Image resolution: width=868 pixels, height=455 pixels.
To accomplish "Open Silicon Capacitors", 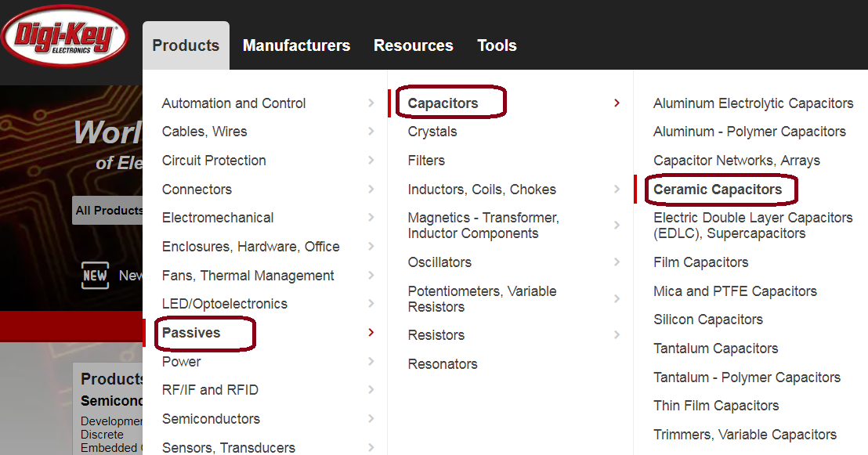I will click(708, 320).
